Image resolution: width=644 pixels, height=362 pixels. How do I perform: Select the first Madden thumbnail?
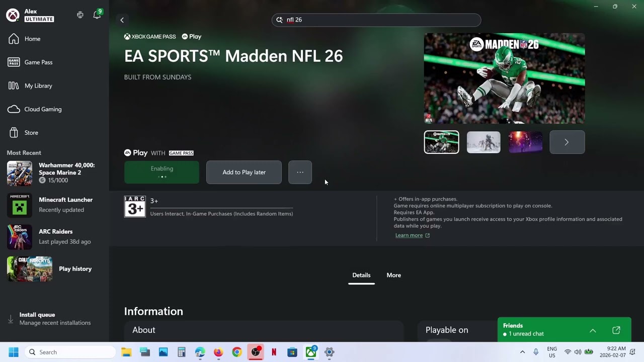[441, 142]
